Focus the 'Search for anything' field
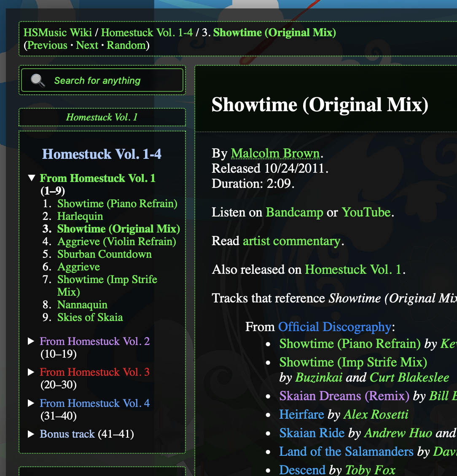Viewport: 457px width, 476px height. click(x=102, y=80)
